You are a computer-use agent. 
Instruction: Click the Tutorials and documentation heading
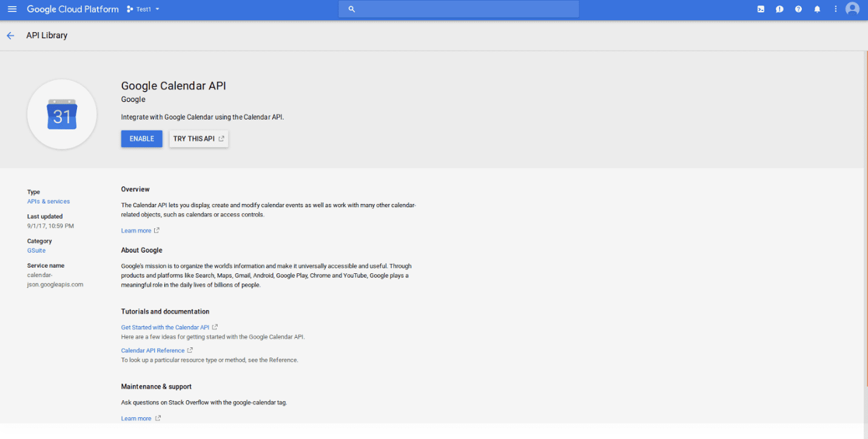point(165,311)
